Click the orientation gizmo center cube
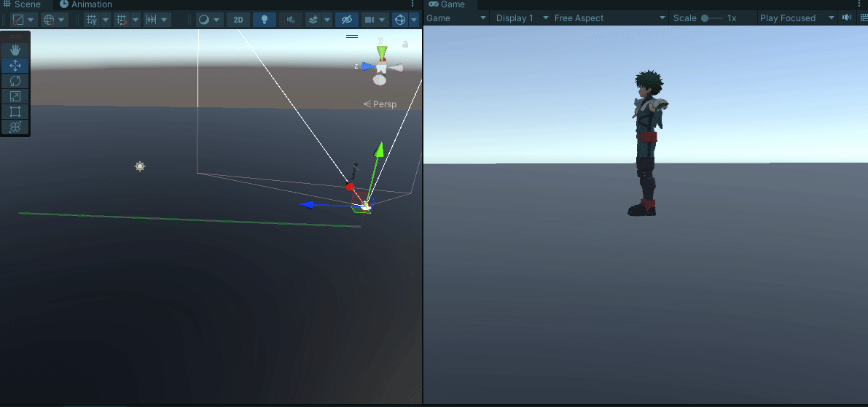 (x=381, y=68)
